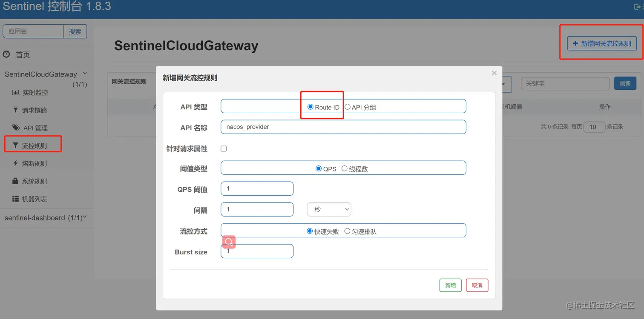Select the QPS threshold type radio
644x319 pixels.
tap(319, 168)
